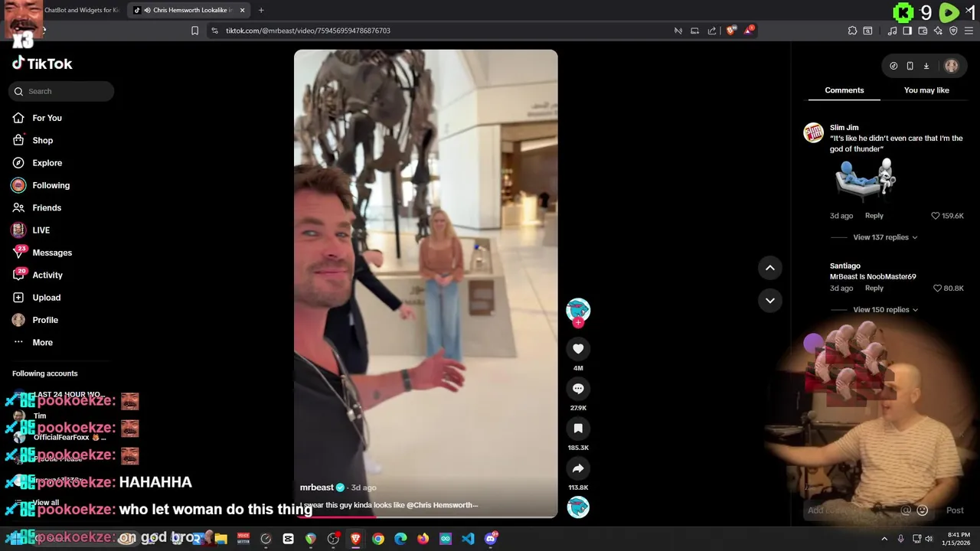Like the MrBeast video with heart icon

(x=578, y=349)
